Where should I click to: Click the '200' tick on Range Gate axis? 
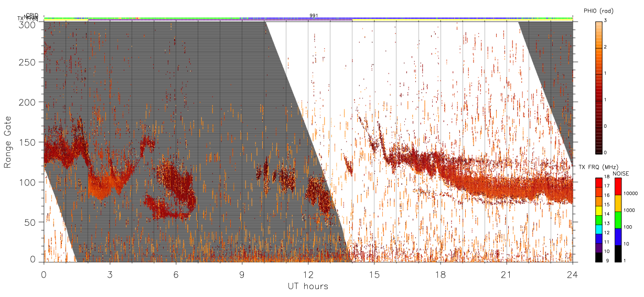click(27, 102)
